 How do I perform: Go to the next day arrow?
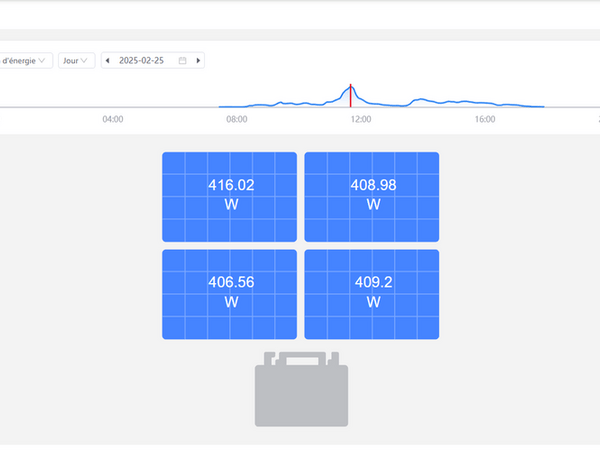pyautogui.click(x=199, y=61)
